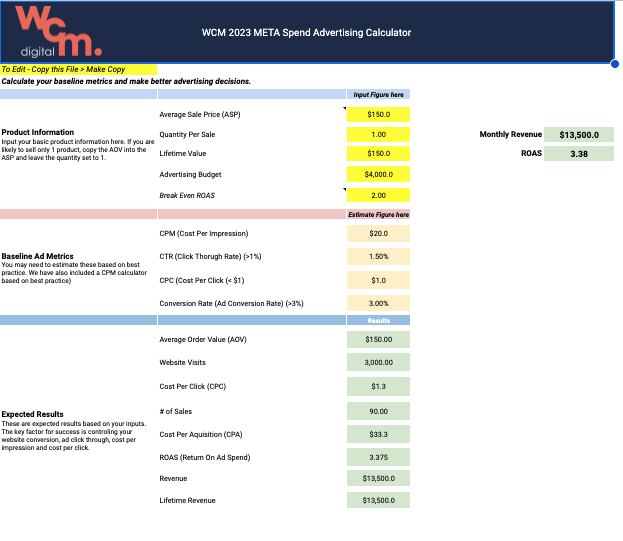
Task: Click the summary ROAS cell showing 3.38
Action: click(x=579, y=154)
